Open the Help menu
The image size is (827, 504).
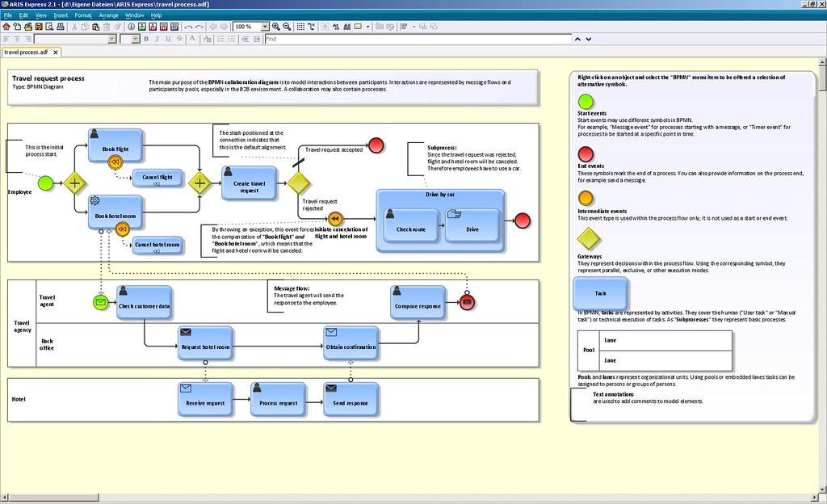click(156, 15)
